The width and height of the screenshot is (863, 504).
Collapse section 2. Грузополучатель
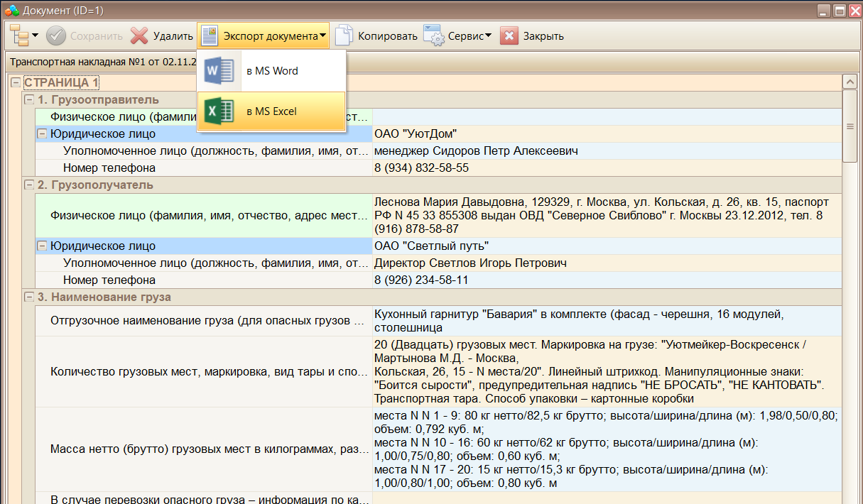pyautogui.click(x=29, y=185)
